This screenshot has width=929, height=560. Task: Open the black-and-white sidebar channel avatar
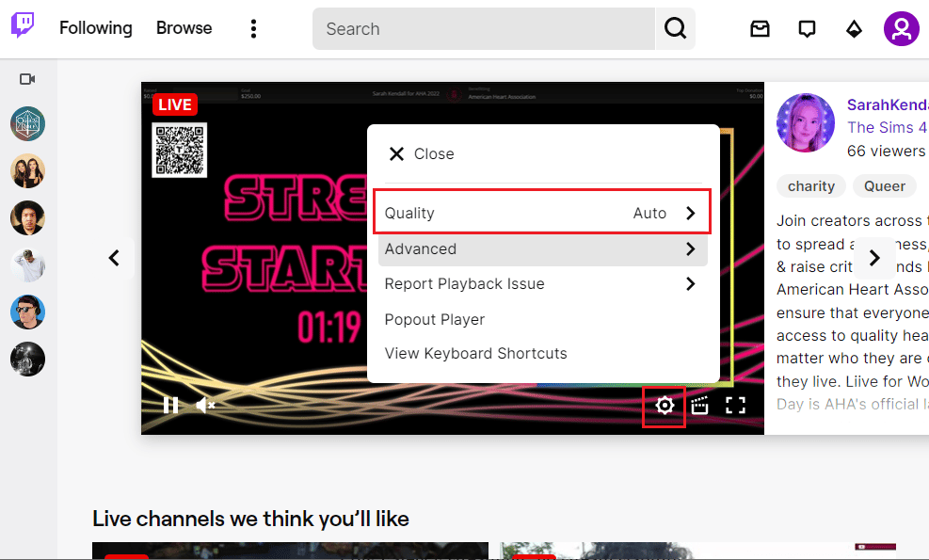28,360
